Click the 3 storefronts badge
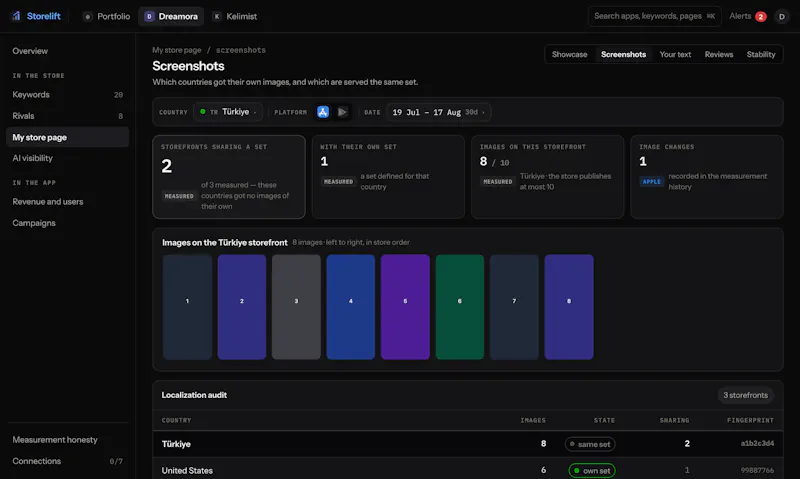Screen dimensions: 800x479 [745, 395]
